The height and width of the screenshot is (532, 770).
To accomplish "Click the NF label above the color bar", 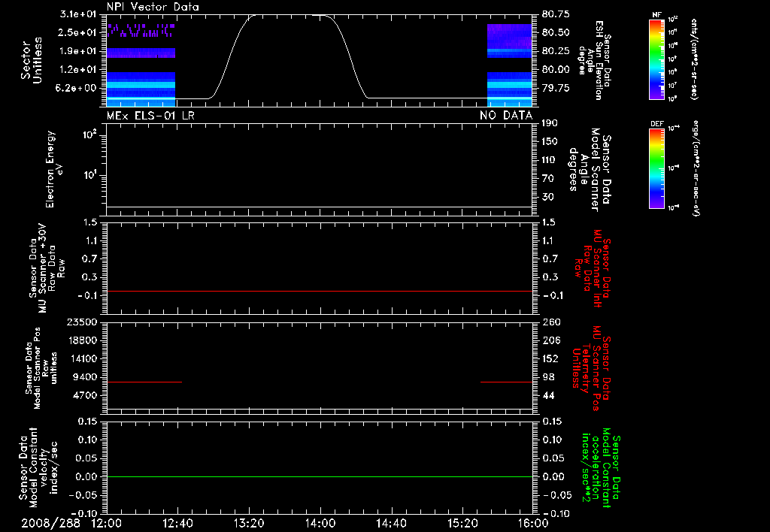I will point(656,15).
